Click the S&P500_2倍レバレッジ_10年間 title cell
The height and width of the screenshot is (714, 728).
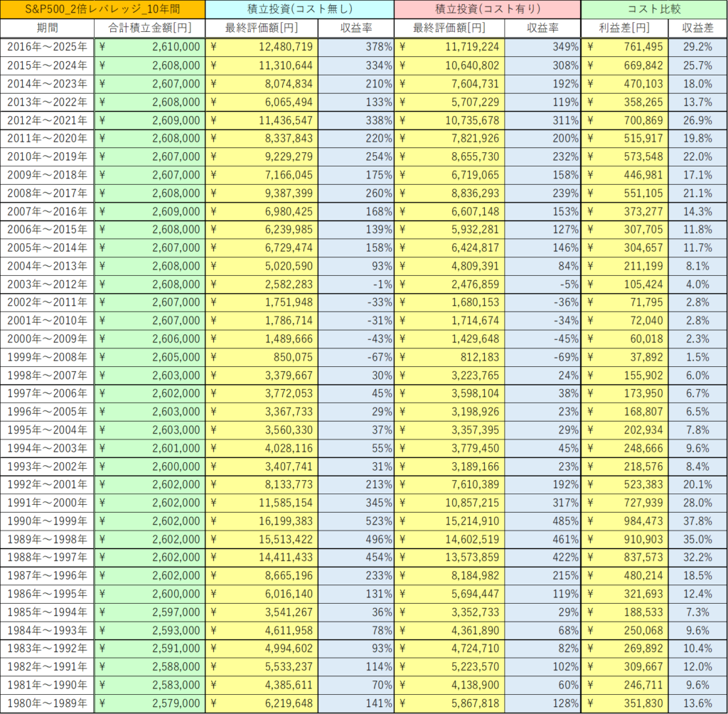102,10
